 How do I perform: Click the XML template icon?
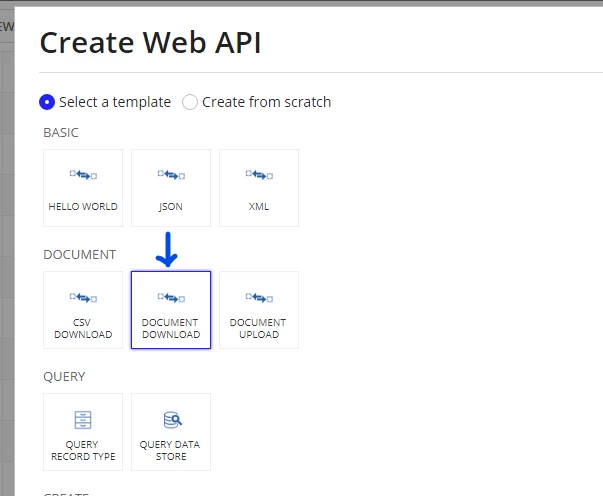pos(259,175)
